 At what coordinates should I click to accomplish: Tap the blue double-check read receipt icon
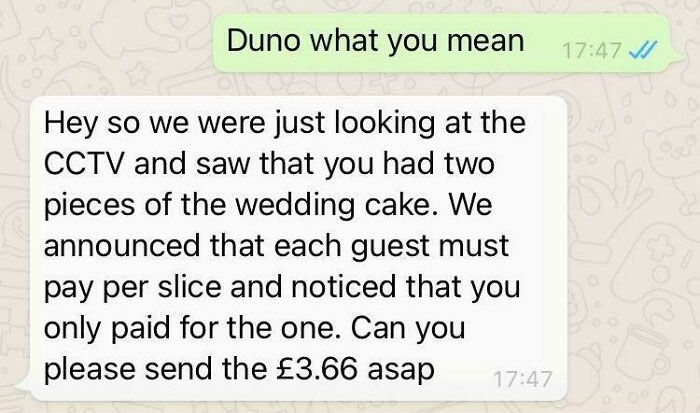(x=642, y=50)
